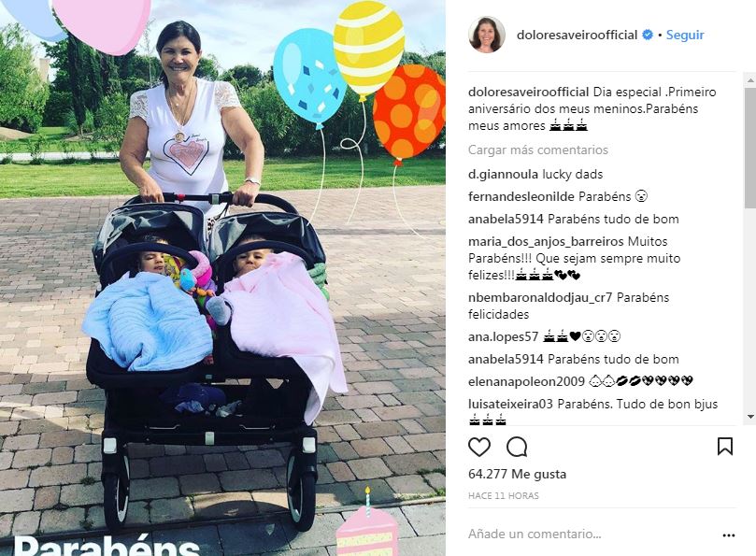Follow the account via Seguir

685,35
